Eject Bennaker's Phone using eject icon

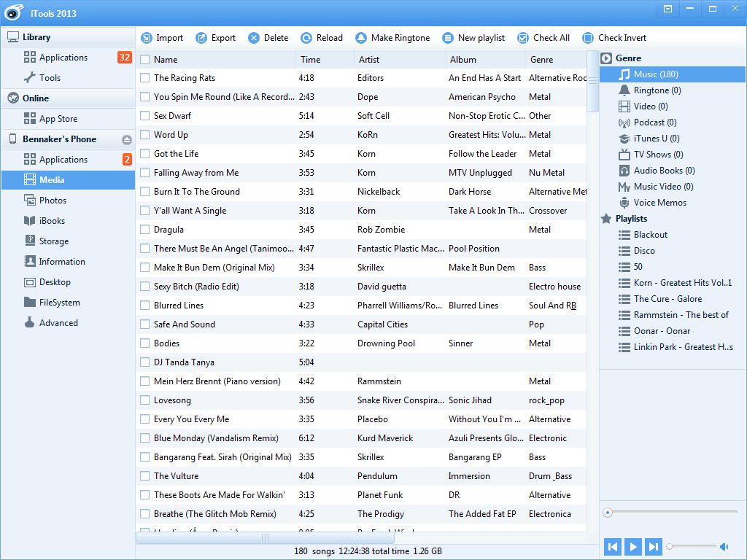point(127,139)
